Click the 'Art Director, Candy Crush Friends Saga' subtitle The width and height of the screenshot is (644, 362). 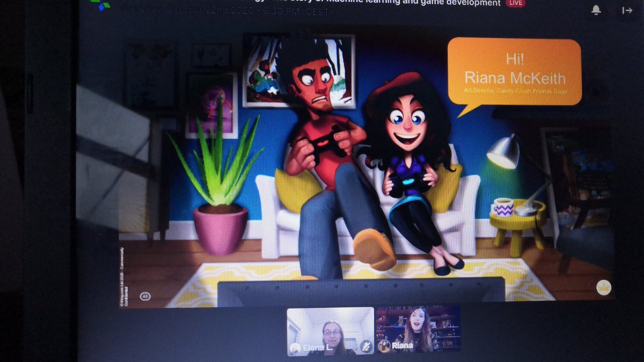point(515,92)
